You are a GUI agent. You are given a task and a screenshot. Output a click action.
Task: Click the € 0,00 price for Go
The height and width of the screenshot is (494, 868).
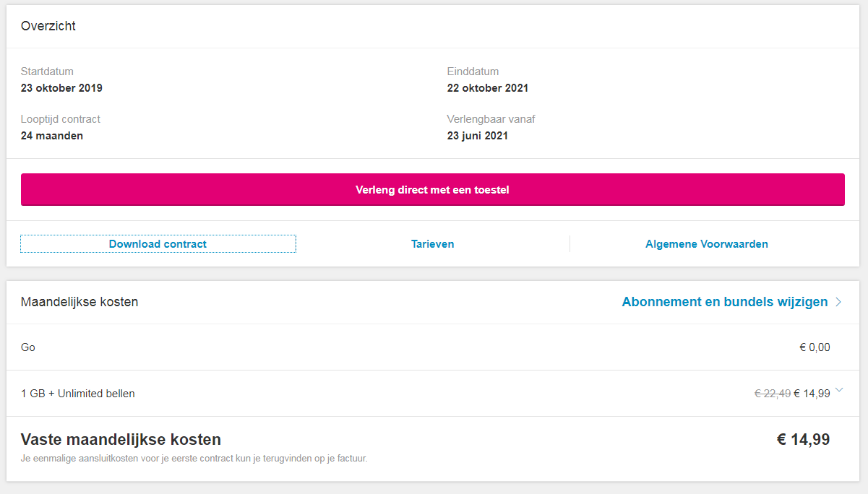815,347
